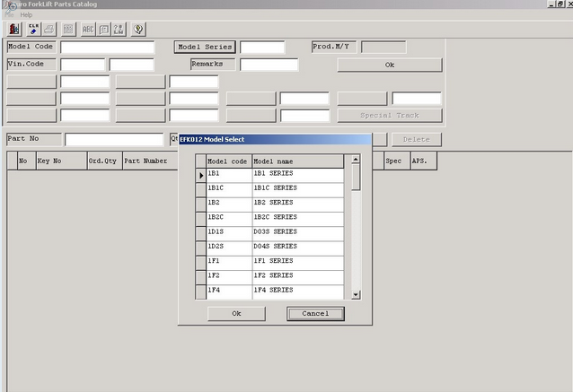This screenshot has width=573, height=392.
Task: Click the Delete button
Action: (x=416, y=139)
